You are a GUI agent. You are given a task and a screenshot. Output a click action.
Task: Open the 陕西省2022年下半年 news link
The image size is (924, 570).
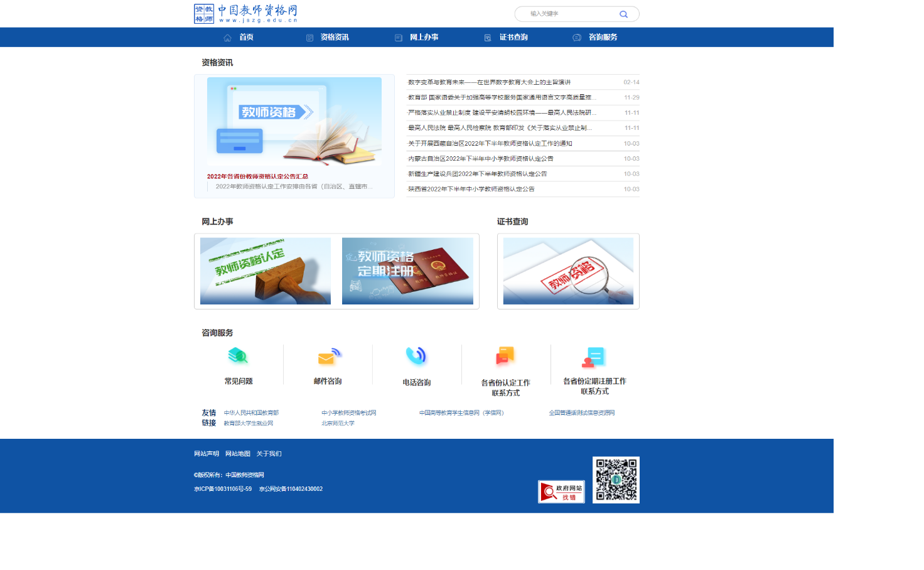pyautogui.click(x=471, y=189)
